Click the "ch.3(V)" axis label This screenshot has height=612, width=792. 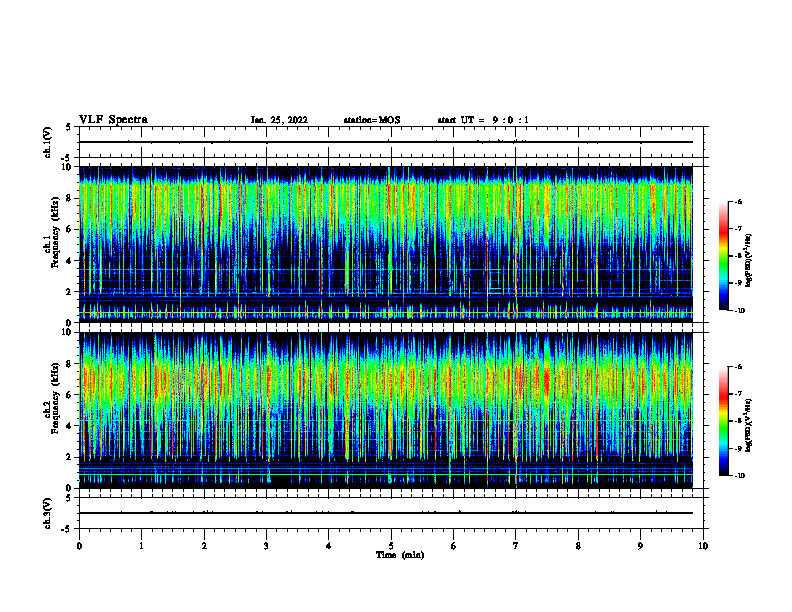(48, 514)
